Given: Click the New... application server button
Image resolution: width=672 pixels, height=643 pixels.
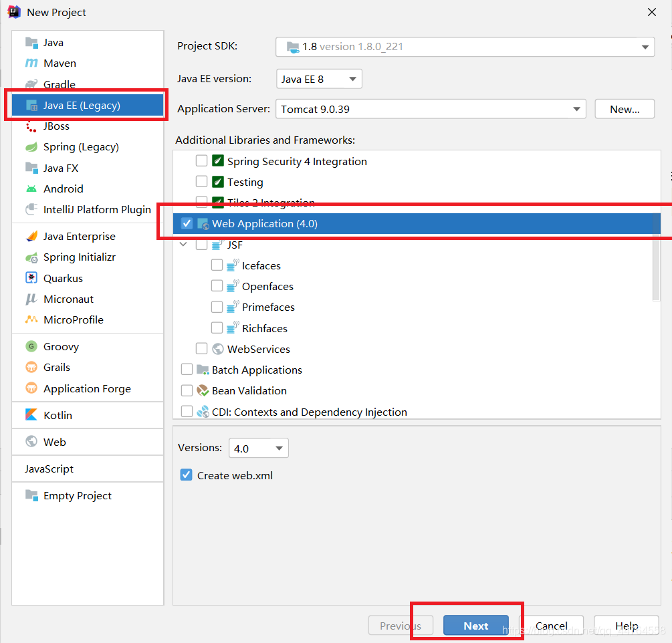Looking at the screenshot, I should point(625,109).
